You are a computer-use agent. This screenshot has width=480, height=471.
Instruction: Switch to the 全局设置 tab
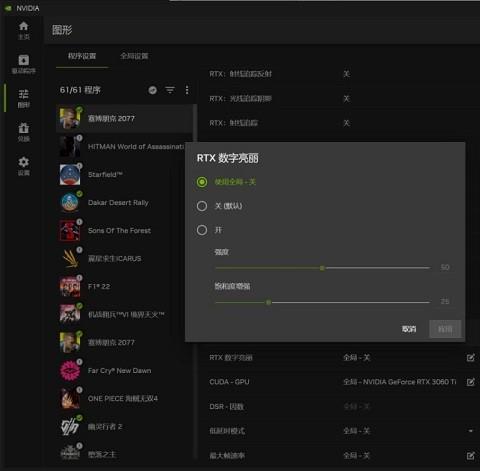134,56
